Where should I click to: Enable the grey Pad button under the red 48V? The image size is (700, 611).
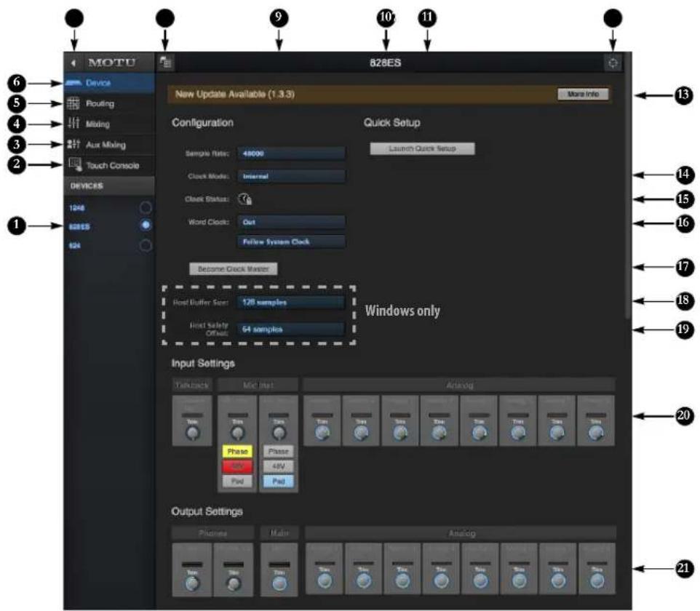pyautogui.click(x=237, y=481)
